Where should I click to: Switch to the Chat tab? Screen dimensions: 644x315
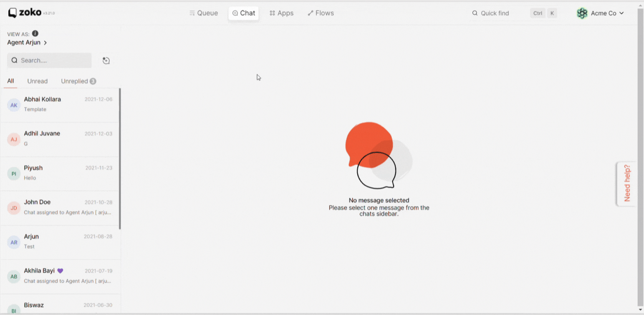click(244, 13)
